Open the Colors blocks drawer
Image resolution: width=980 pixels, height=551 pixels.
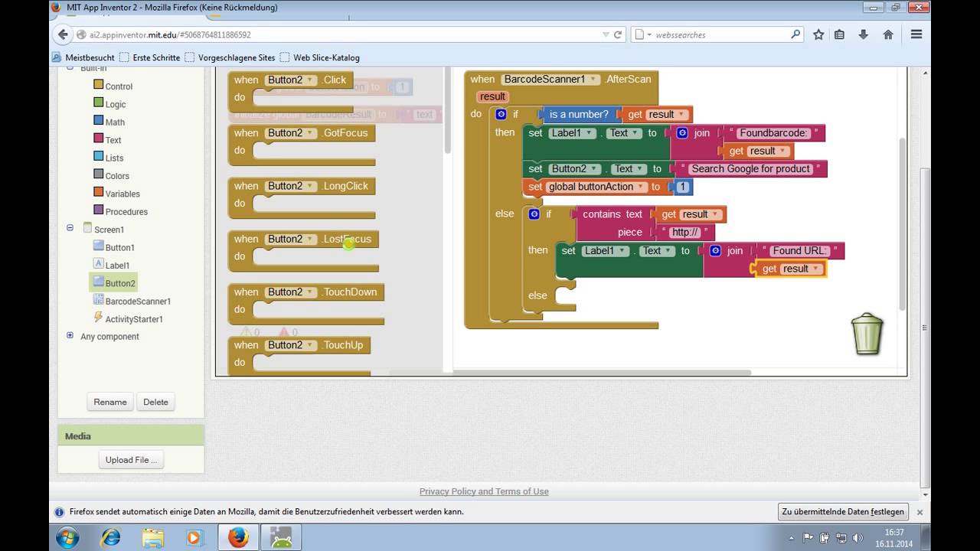111,175
